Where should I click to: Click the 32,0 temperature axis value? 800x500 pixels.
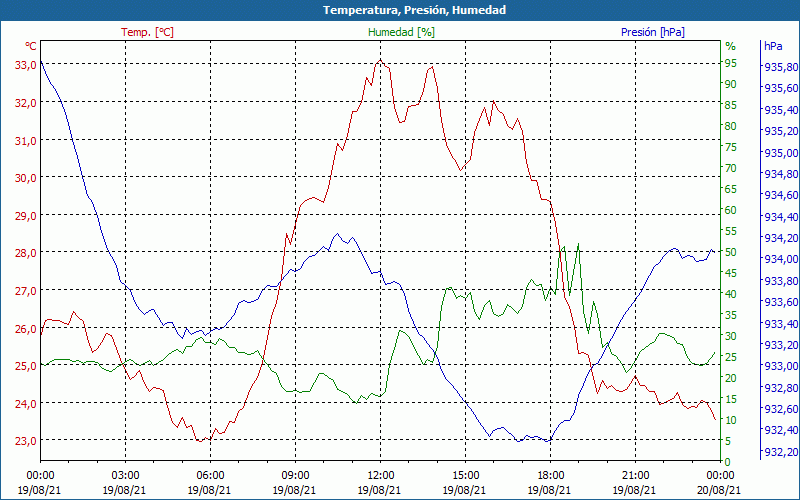tap(26, 103)
